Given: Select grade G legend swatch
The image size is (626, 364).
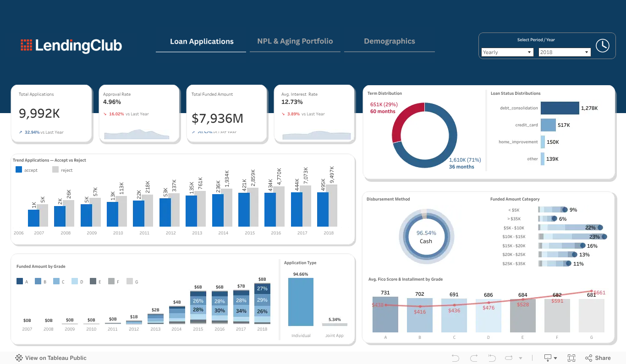Looking at the screenshot, I should click(x=130, y=281).
